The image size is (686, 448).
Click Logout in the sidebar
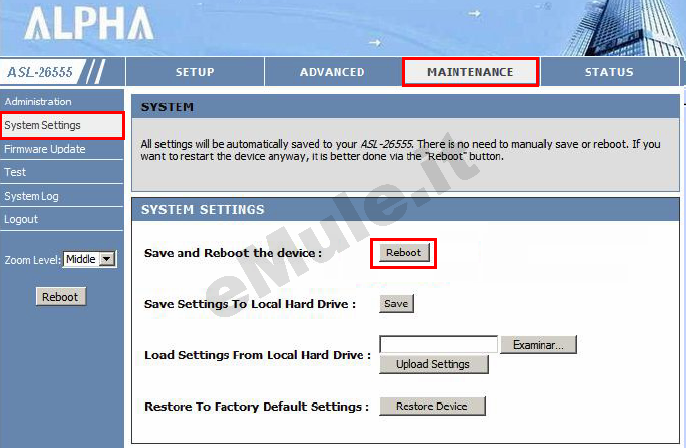click(x=61, y=219)
